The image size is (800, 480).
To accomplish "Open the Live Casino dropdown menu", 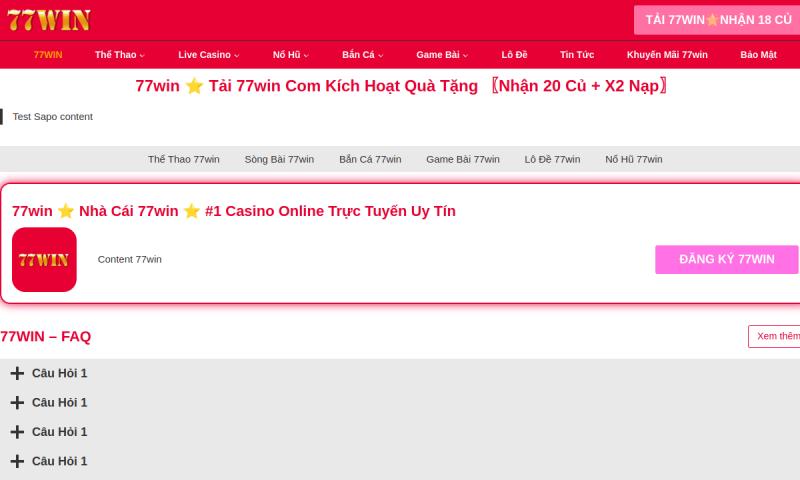I will point(208,55).
